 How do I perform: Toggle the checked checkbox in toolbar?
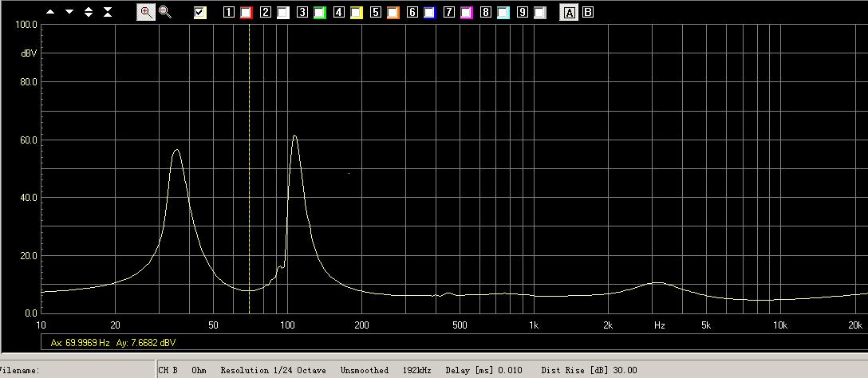(x=200, y=13)
